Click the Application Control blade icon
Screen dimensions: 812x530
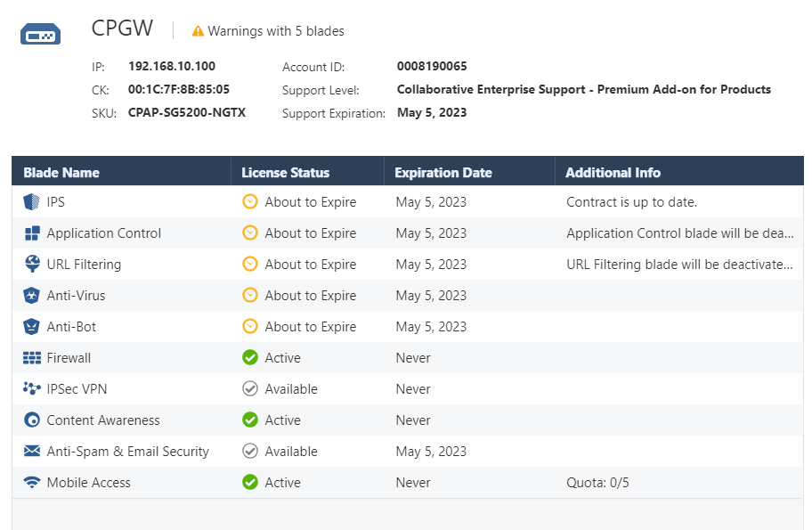pos(32,233)
